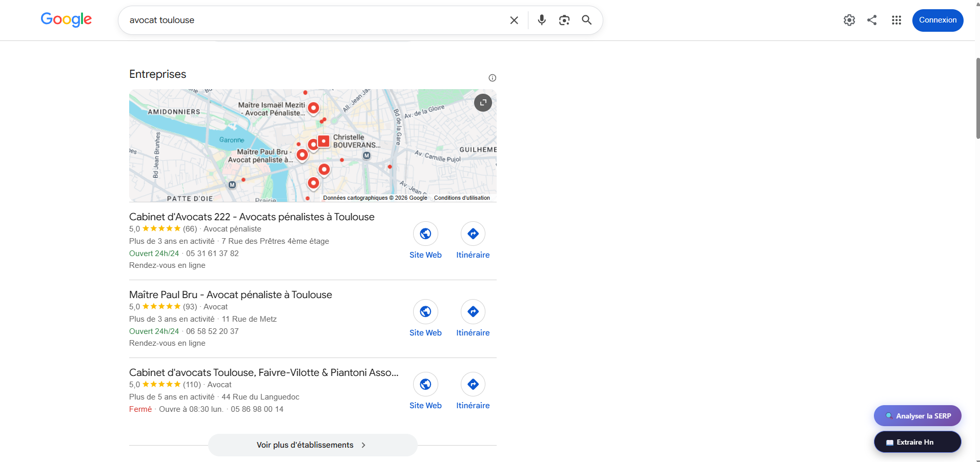Select the Maître Ismaël Mezïti map pin

[x=314, y=108]
